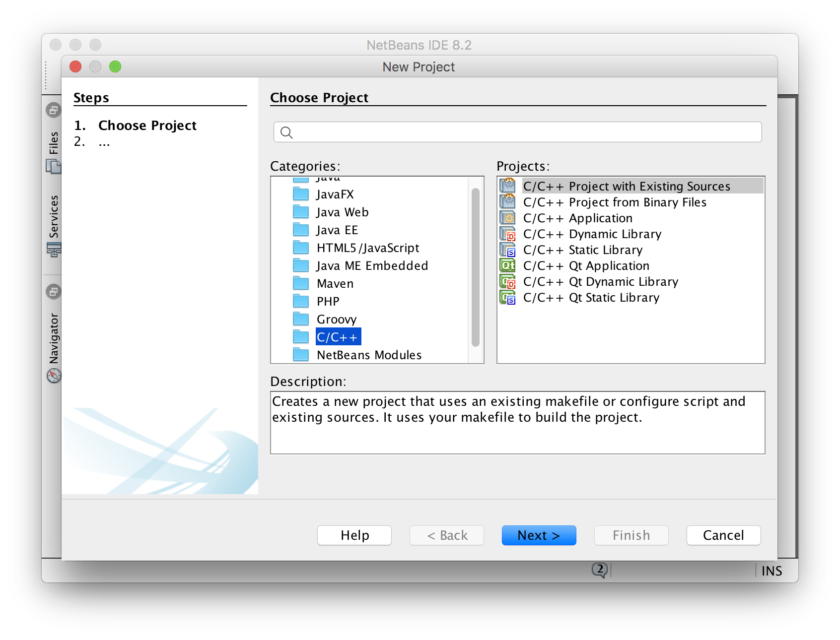Select C/C++ Qt Application project type

tap(586, 265)
